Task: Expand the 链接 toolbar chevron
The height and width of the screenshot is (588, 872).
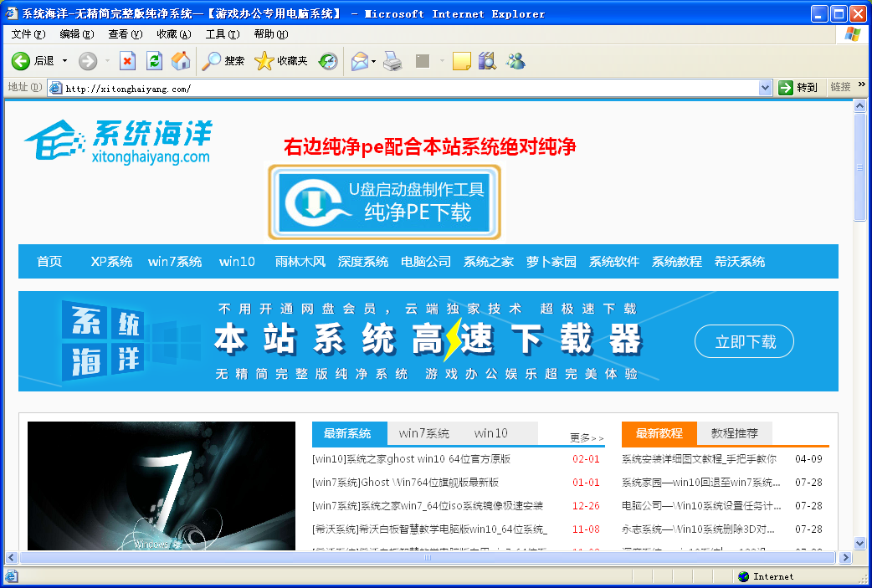Action: pyautogui.click(x=861, y=84)
